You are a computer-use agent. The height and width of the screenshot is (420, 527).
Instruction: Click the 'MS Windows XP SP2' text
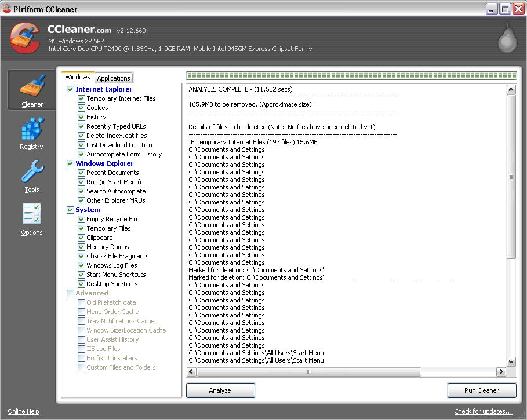tap(76, 41)
